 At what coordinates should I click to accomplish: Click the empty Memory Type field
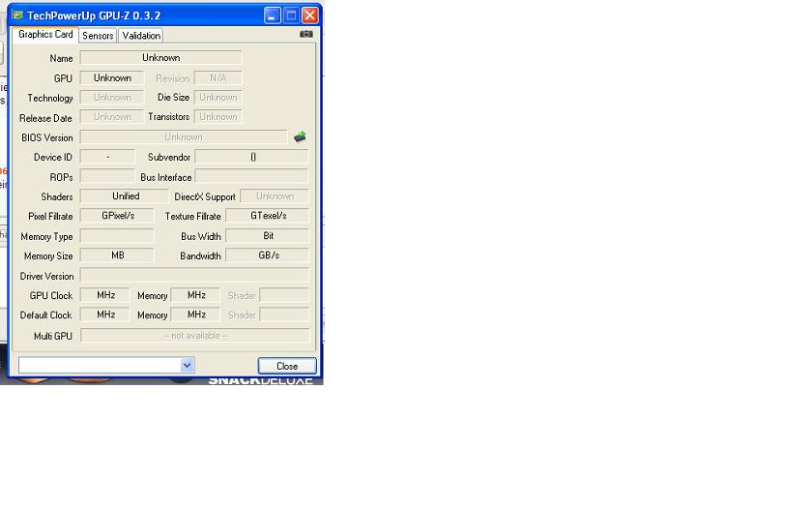(x=117, y=236)
